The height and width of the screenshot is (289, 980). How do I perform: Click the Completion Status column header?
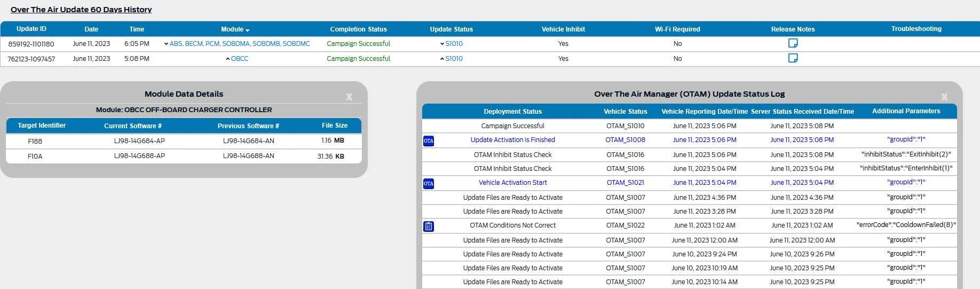(358, 29)
